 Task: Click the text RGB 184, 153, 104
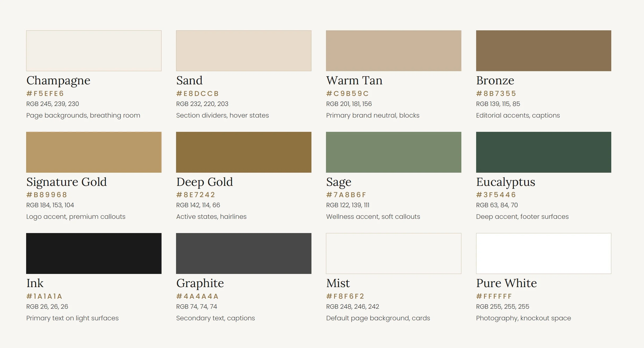(x=50, y=205)
